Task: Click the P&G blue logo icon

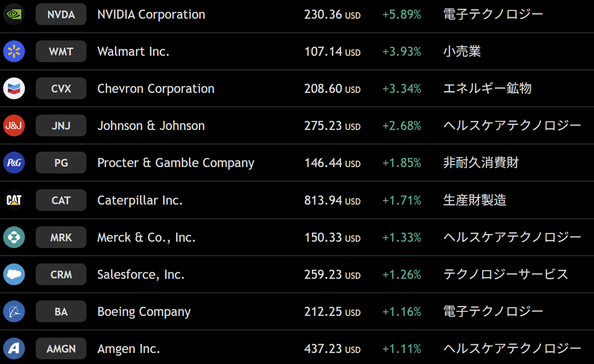Action: [14, 163]
